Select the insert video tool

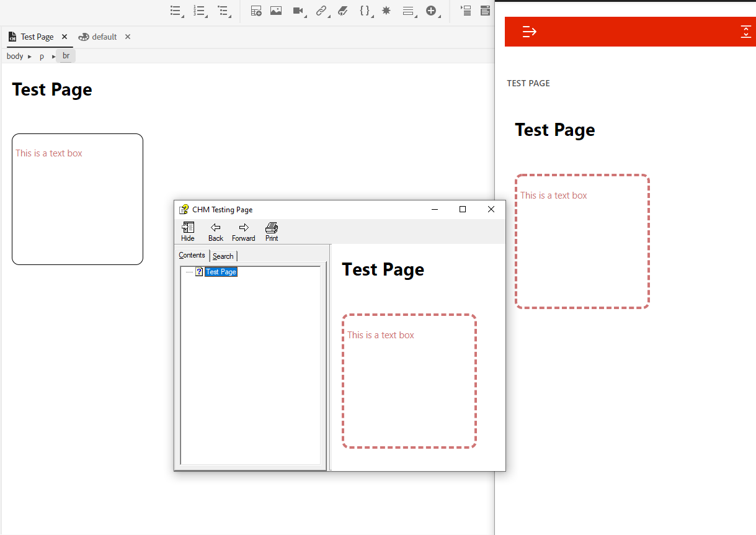[297, 11]
